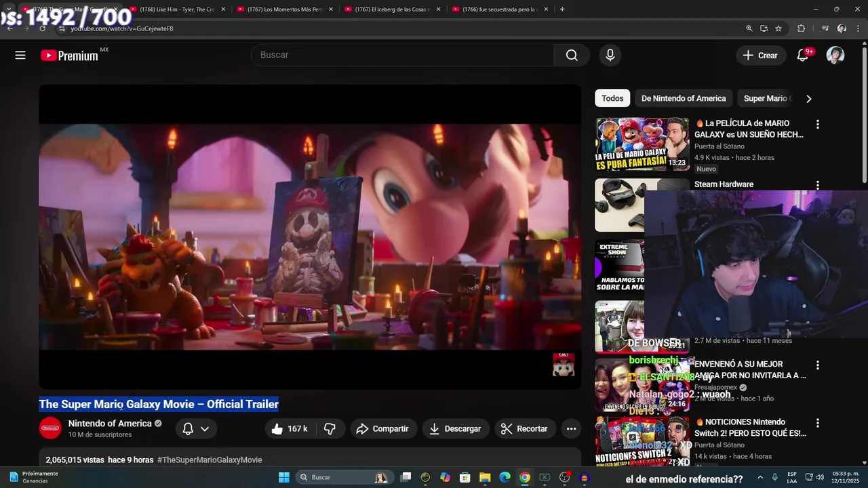The width and height of the screenshot is (868, 488).
Task: Click the video player to pause
Action: pyautogui.click(x=310, y=237)
